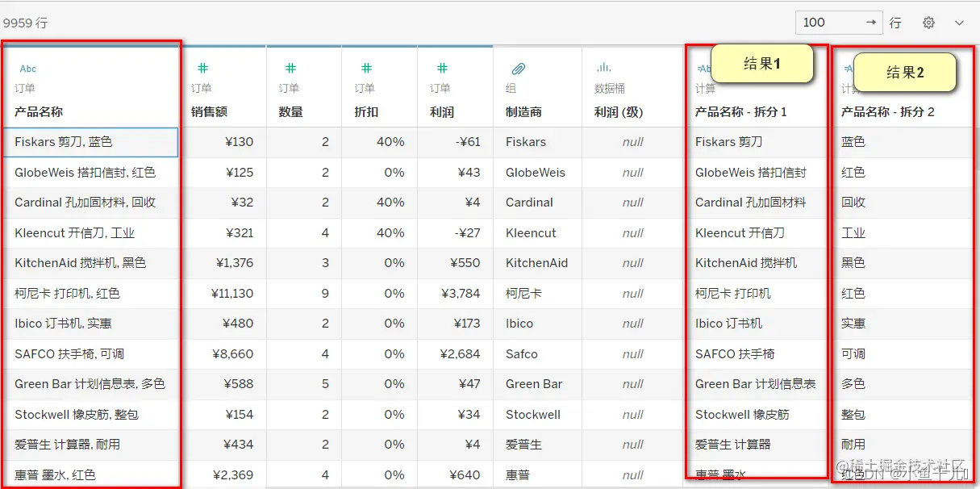Click the bin chart icon above 利润 (级)
This screenshot has width=980, height=489.
point(603,68)
